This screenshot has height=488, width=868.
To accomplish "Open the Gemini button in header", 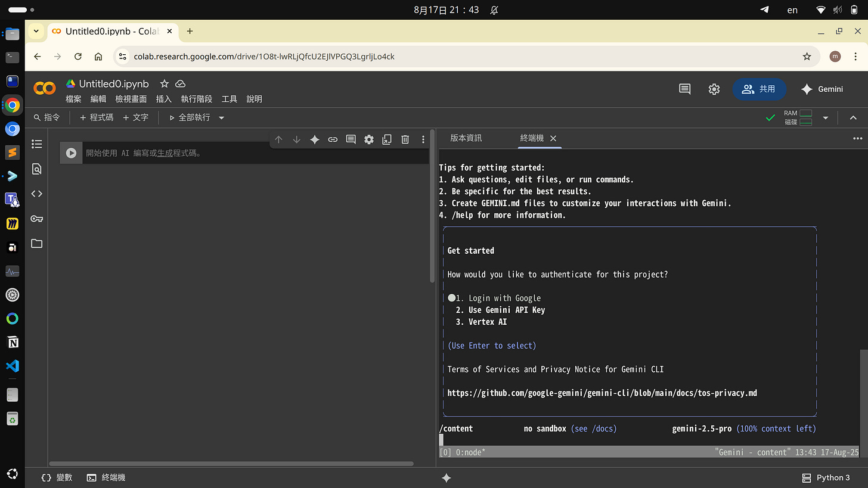I will pyautogui.click(x=823, y=89).
